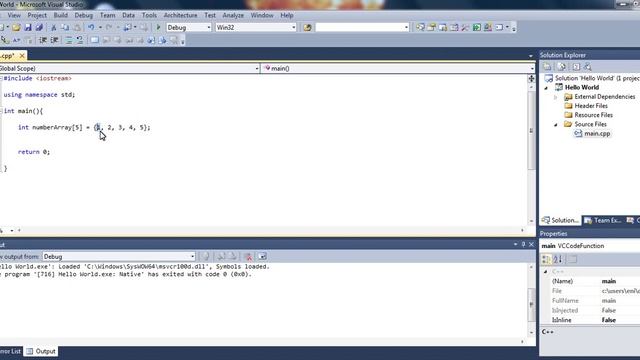Click the Increase Indent icon

[54, 40]
